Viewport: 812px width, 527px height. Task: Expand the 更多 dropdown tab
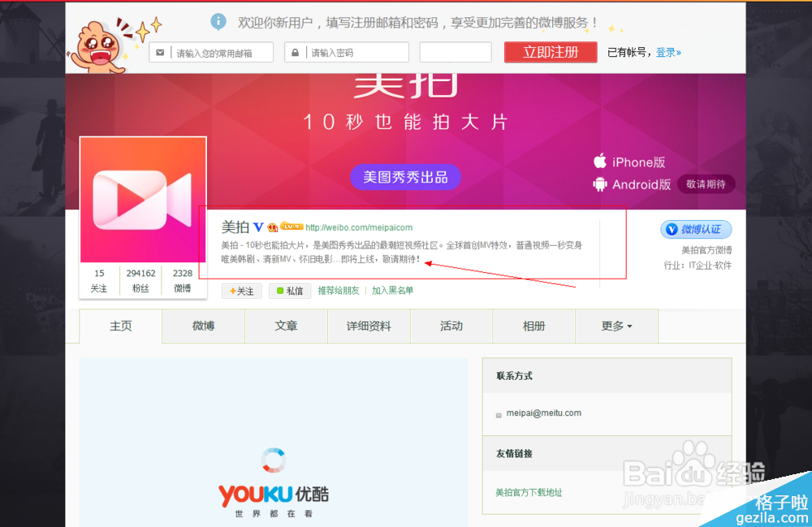point(617,326)
